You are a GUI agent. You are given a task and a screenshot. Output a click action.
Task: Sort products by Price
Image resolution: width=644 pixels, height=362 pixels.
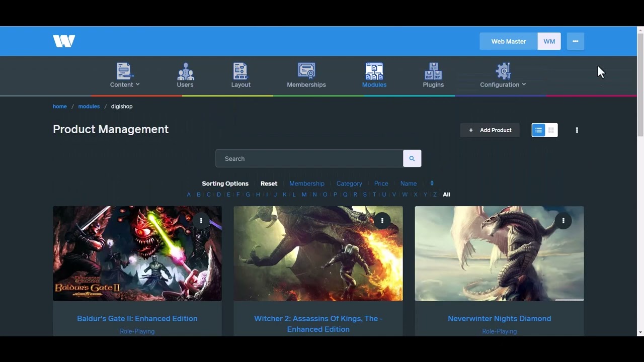(381, 184)
